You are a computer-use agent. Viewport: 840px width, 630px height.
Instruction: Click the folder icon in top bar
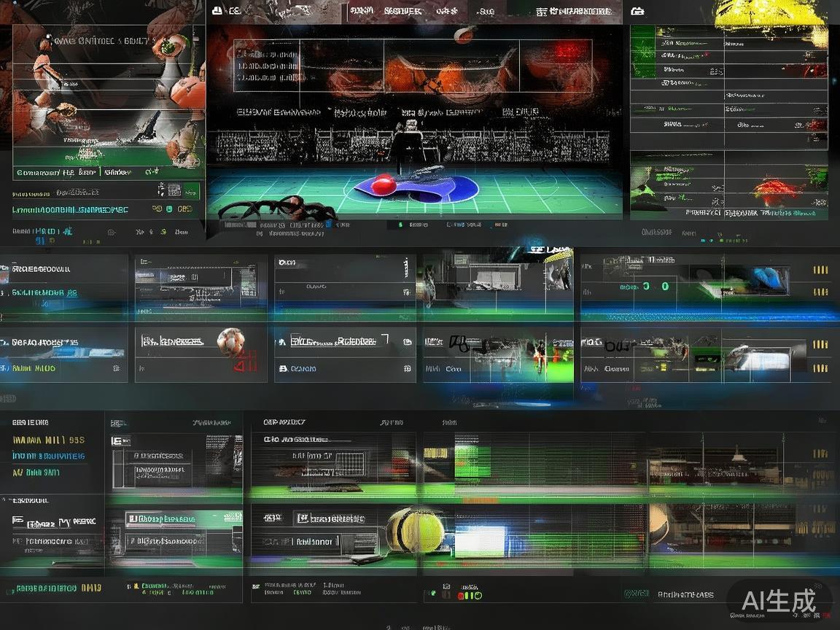(x=637, y=11)
